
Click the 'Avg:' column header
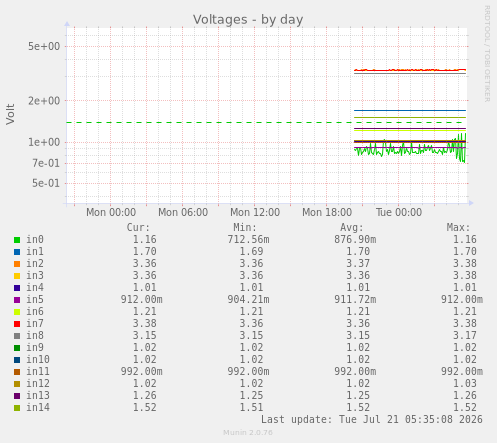(x=352, y=227)
